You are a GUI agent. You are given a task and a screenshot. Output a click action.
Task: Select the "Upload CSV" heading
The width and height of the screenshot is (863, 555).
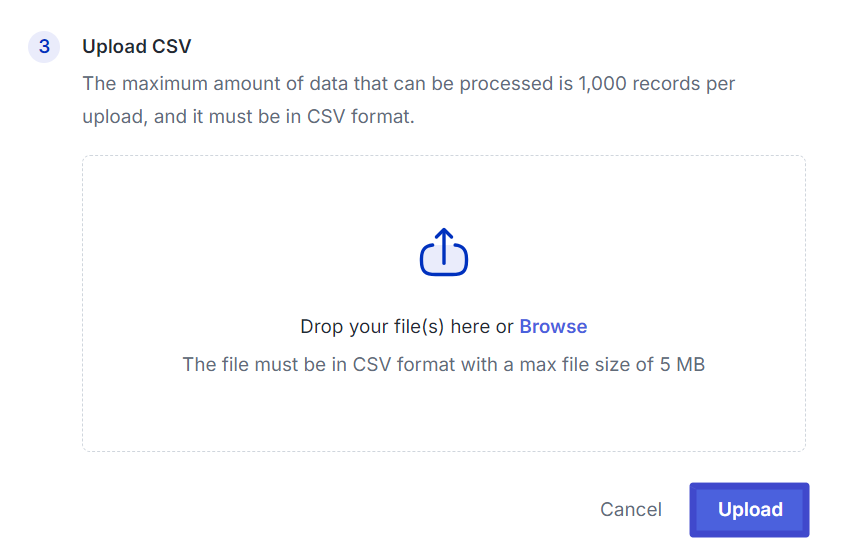136,47
